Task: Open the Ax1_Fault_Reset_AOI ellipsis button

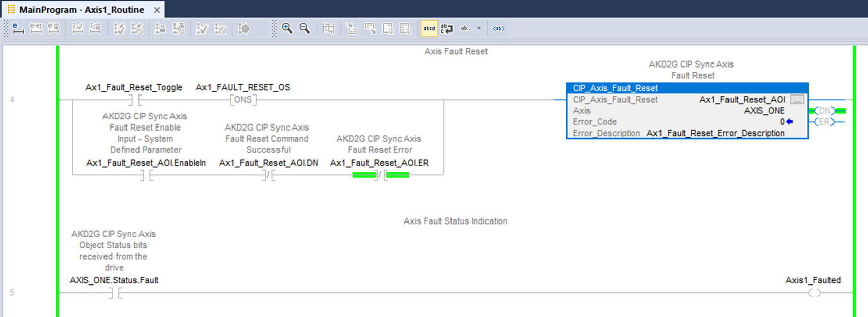Action: tap(797, 100)
